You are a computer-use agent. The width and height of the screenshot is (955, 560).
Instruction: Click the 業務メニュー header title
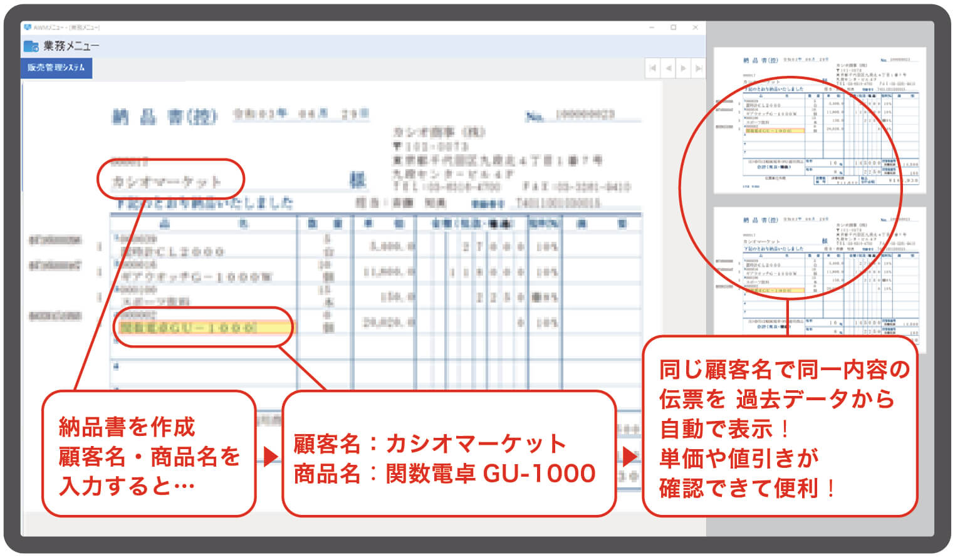tap(71, 46)
